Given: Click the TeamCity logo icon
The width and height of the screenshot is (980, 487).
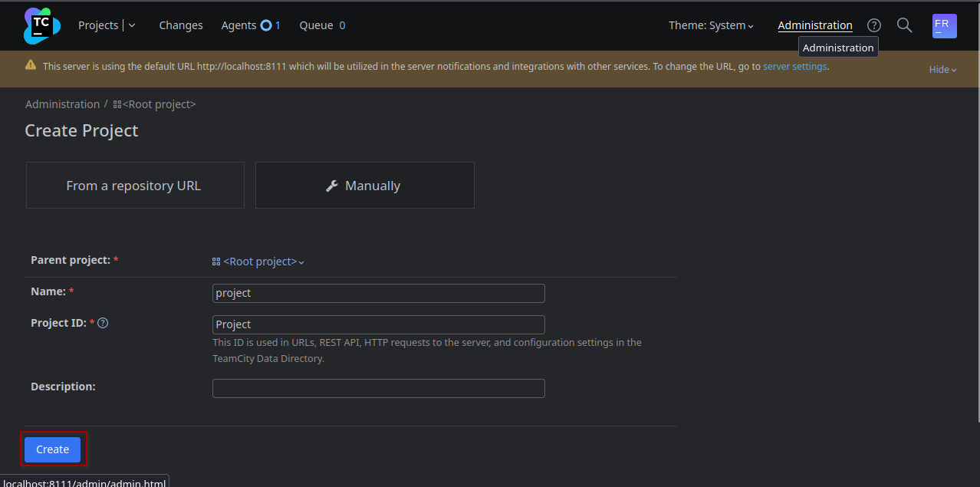Looking at the screenshot, I should coord(41,25).
